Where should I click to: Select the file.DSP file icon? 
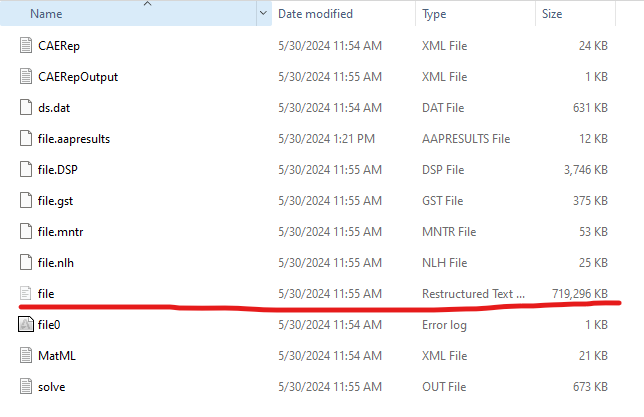(x=27, y=169)
